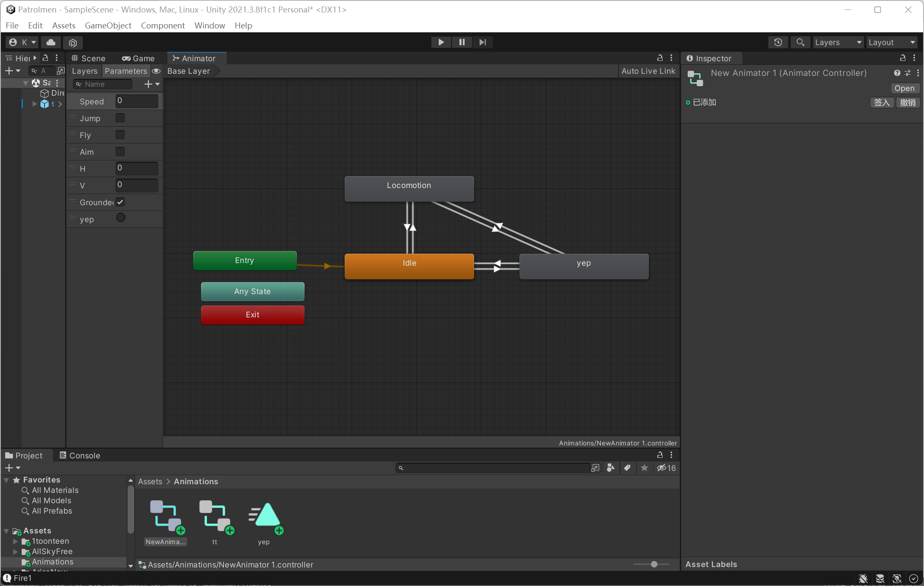Lock the Hierarchy panel
This screenshot has height=586, width=924.
[46, 58]
